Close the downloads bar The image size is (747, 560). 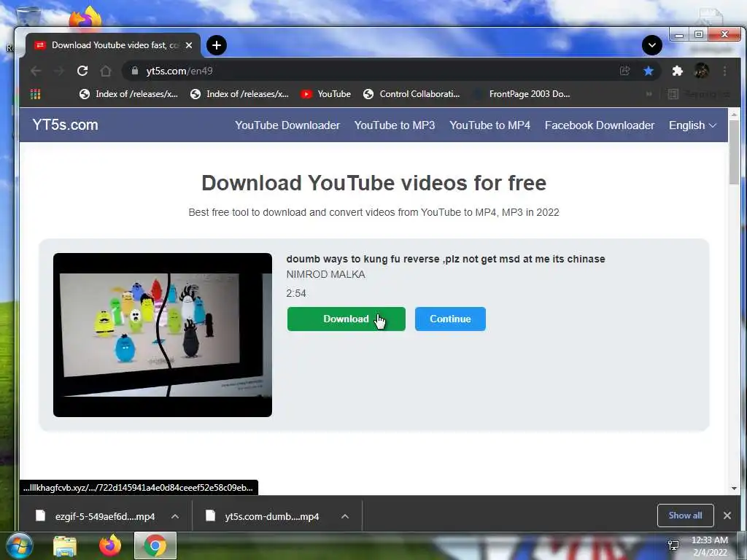727,516
